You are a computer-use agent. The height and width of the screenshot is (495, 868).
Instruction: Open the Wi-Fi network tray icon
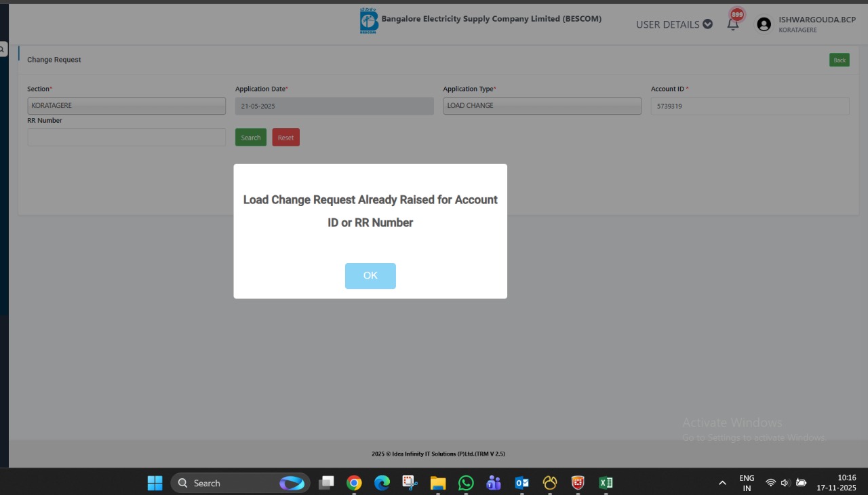[x=770, y=483]
